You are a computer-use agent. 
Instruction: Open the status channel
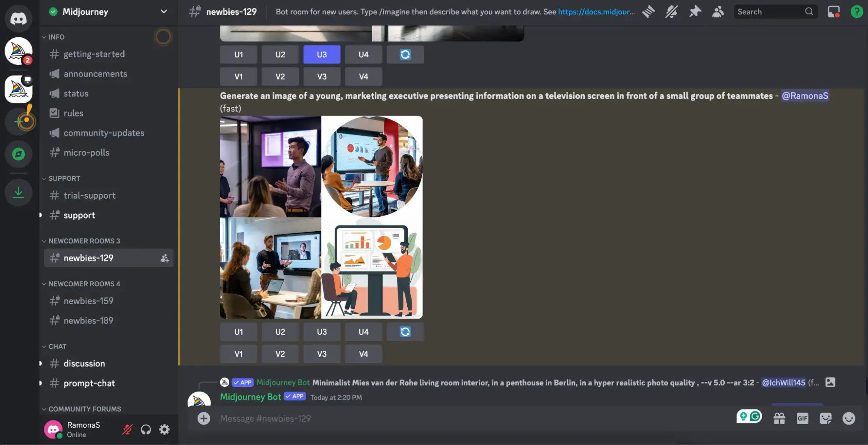pos(109,93)
